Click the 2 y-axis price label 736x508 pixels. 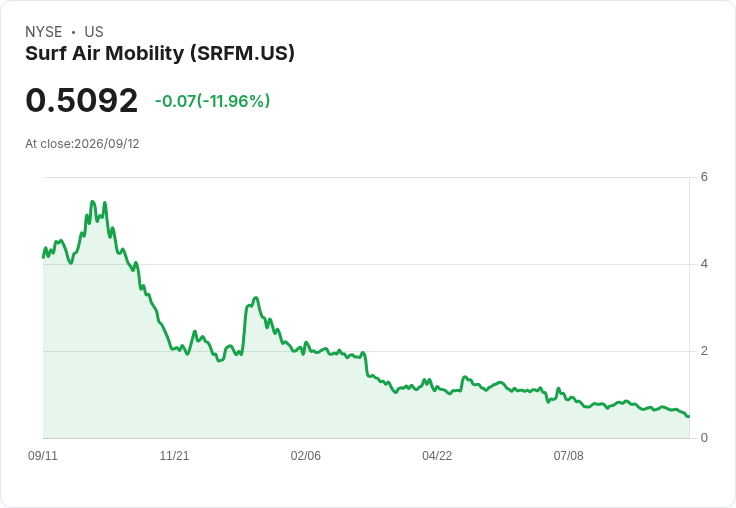pyautogui.click(x=704, y=351)
